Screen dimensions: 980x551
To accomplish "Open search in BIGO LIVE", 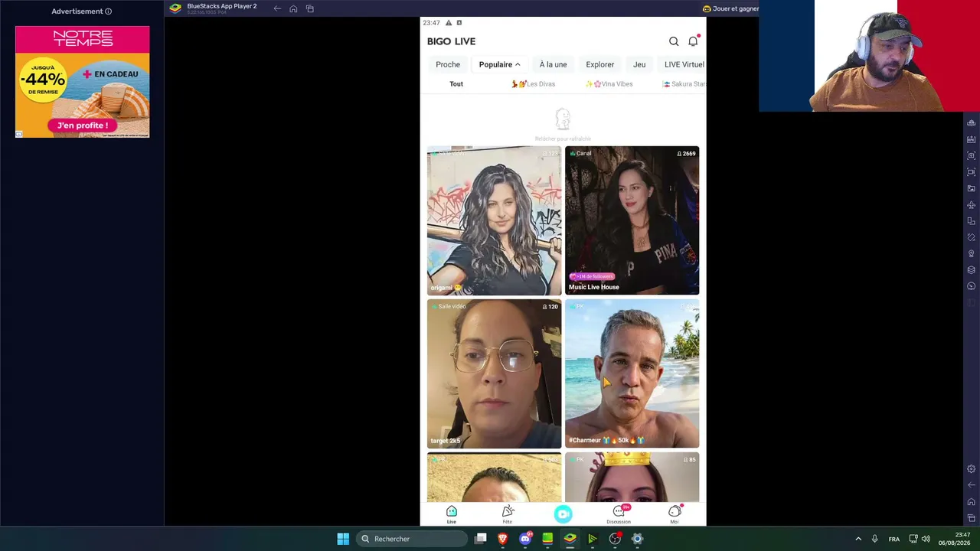I will pyautogui.click(x=674, y=41).
